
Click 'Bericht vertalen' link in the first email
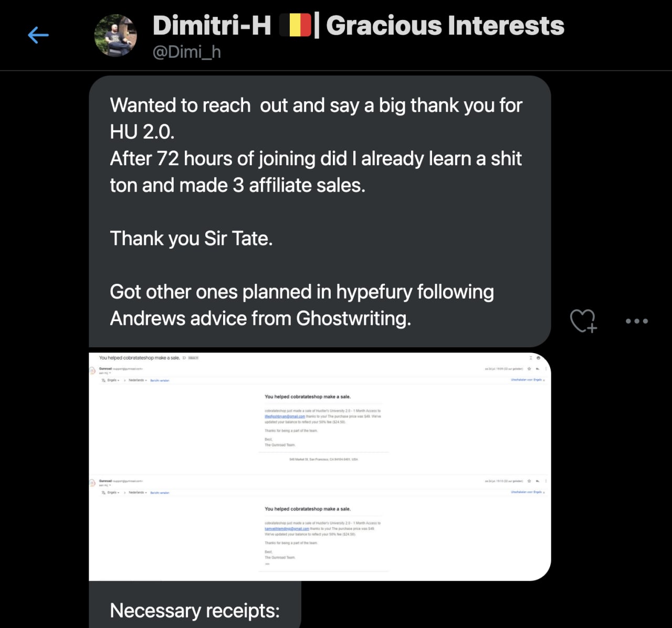tap(160, 380)
